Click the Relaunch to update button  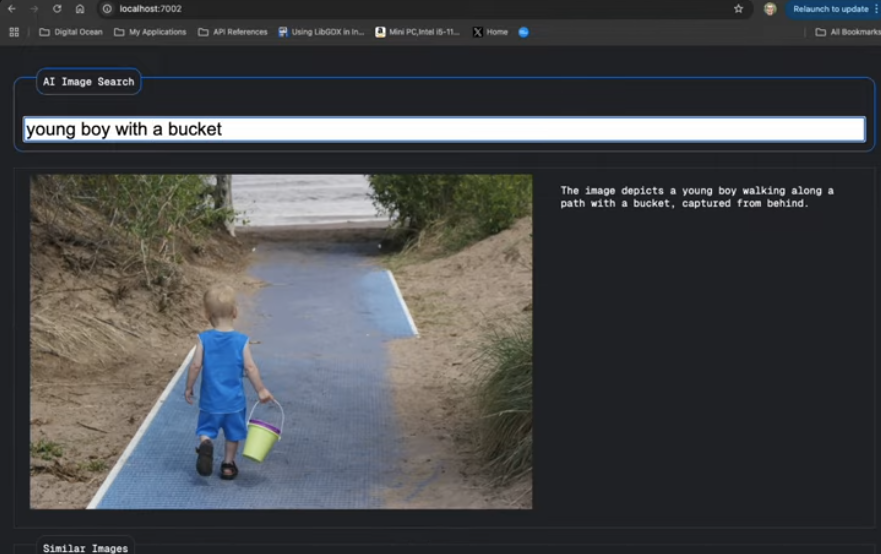pyautogui.click(x=830, y=9)
